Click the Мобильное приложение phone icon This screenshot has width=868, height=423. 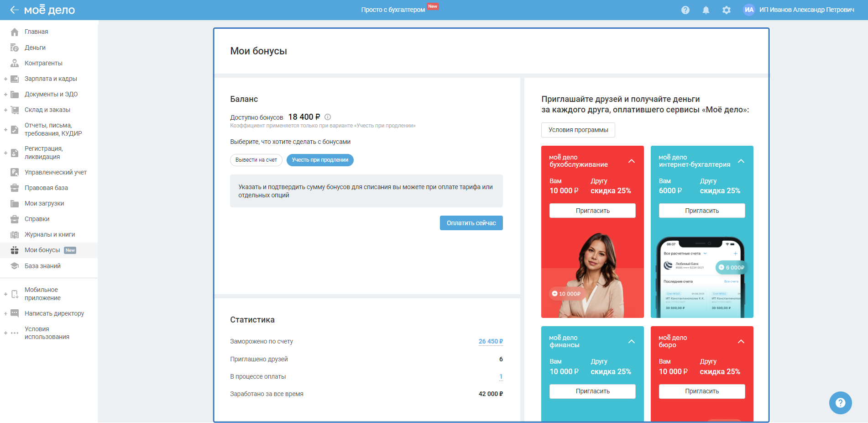15,294
